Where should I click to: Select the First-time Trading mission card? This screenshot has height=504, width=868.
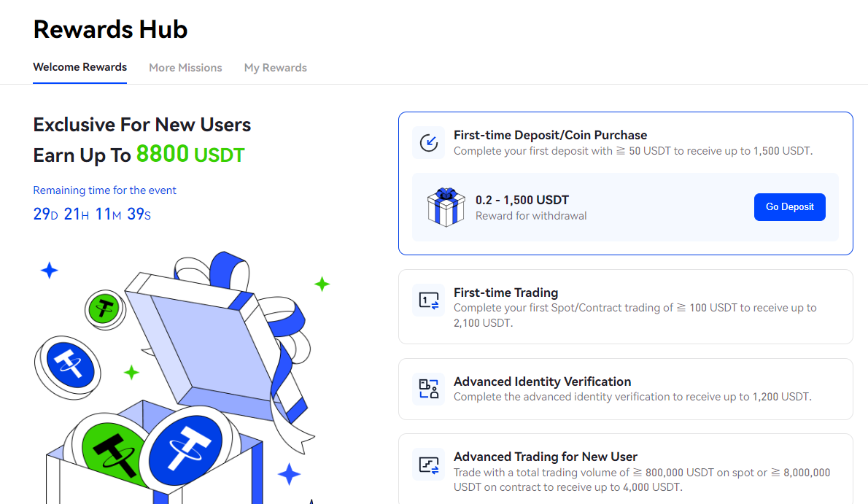625,306
